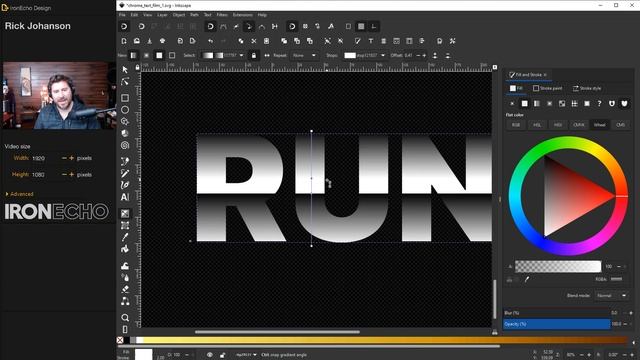640x360 pixels.
Task: Toggle new linear gradient mode
Action: tap(133, 56)
